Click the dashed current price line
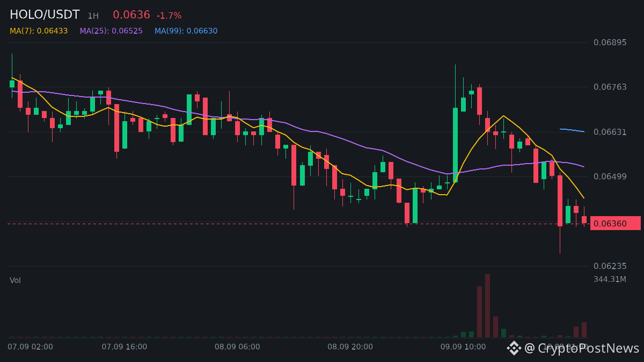 [x=298, y=224]
